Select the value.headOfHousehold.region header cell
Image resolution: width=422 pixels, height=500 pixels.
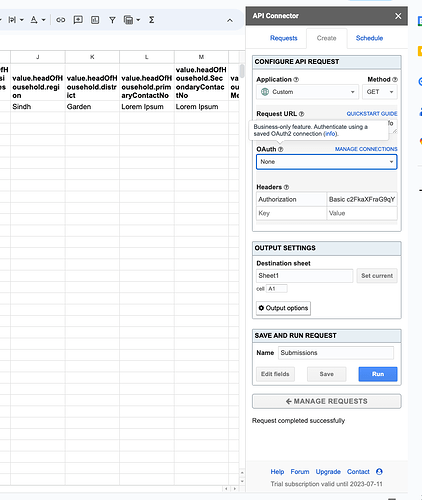[38, 82]
